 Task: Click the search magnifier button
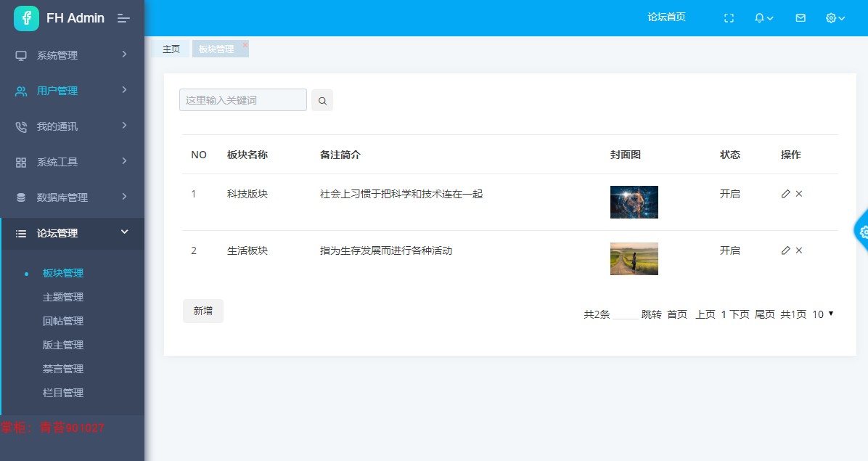(322, 101)
